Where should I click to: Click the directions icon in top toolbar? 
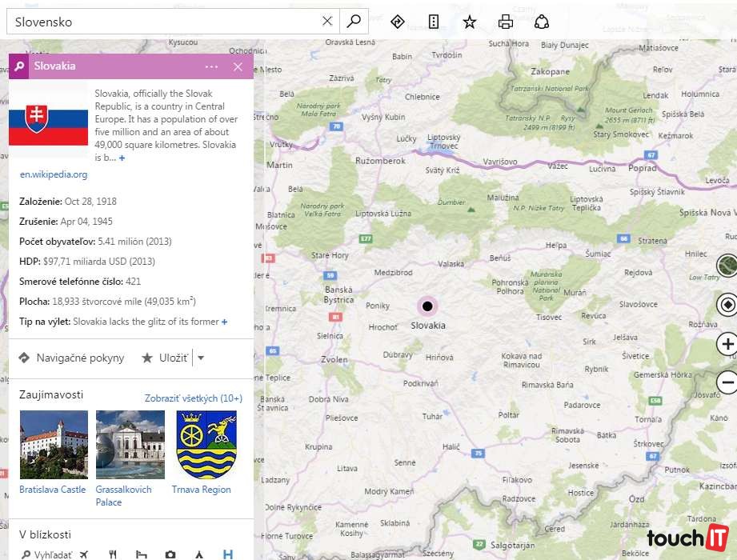pyautogui.click(x=398, y=22)
